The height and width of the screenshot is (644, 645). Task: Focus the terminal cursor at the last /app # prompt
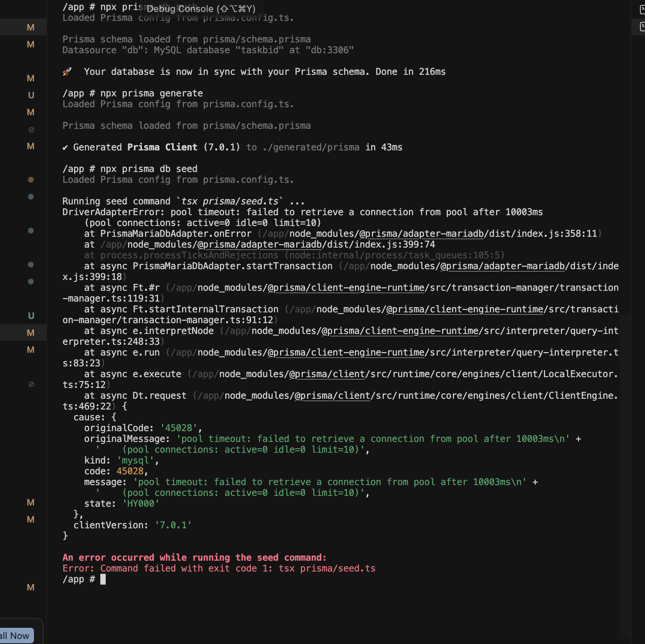coord(103,579)
